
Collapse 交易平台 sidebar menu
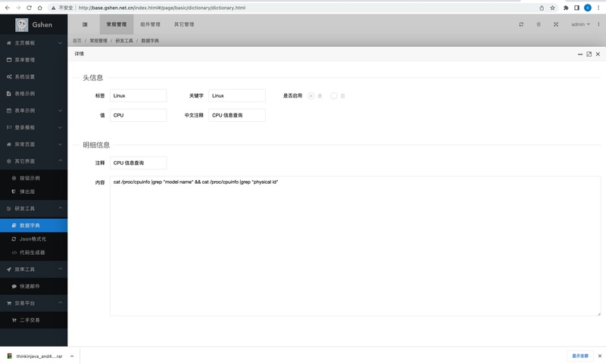tap(33, 303)
